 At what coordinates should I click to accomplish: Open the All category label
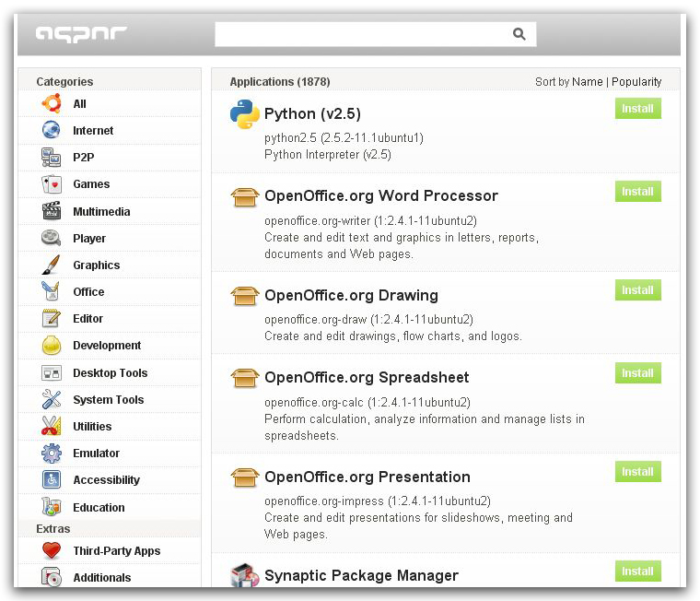(79, 104)
